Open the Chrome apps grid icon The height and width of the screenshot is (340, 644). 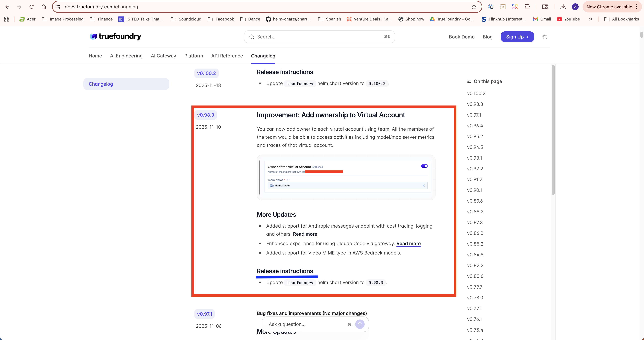click(x=7, y=19)
